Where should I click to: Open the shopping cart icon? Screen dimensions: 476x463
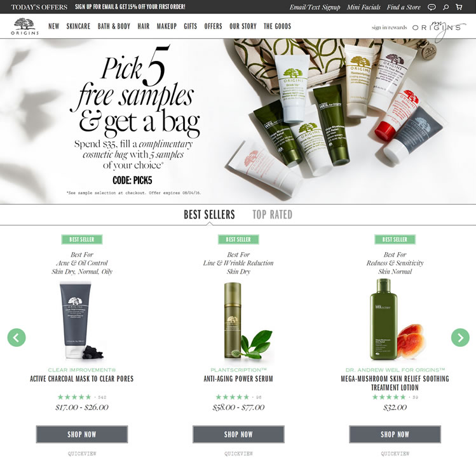pos(459,7)
